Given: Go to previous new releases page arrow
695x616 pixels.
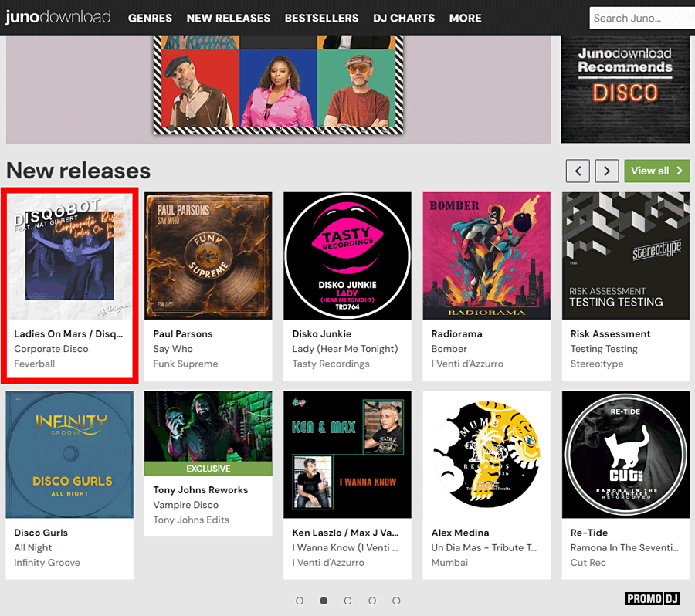Looking at the screenshot, I should [578, 171].
